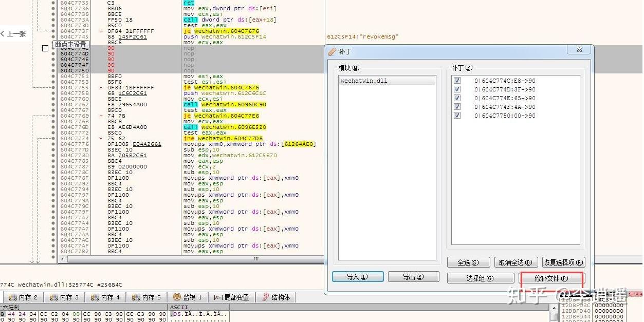Select the push wechatwin.612C6C1C line

225,93
